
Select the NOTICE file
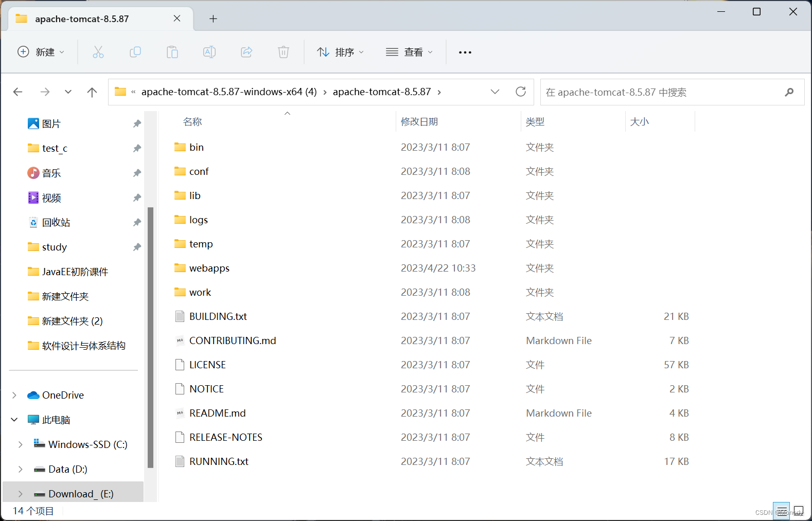207,389
